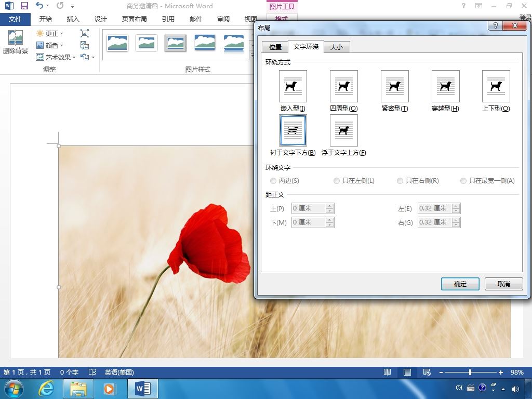The height and width of the screenshot is (399, 532).
Task: Click the Undo arrow icon
Action: point(39,5)
